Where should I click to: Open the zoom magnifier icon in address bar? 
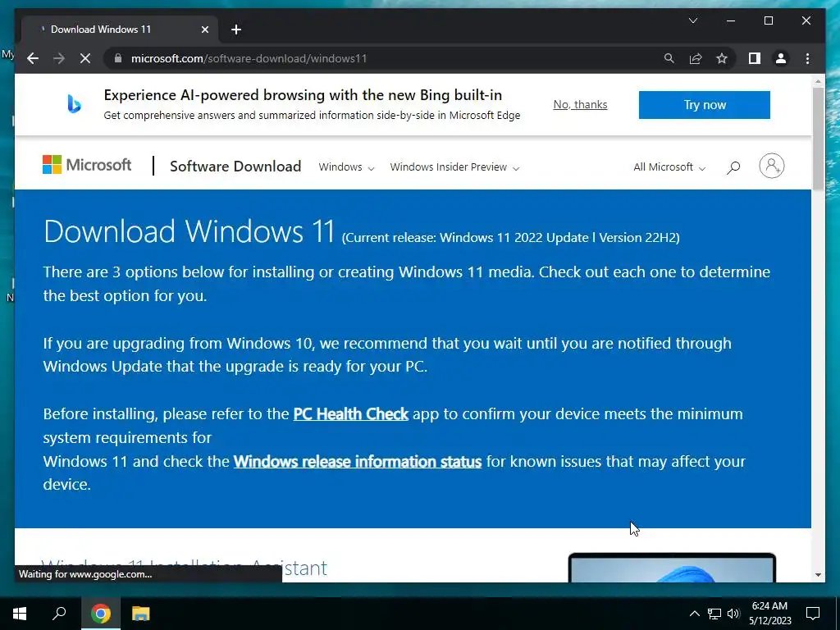[669, 58]
